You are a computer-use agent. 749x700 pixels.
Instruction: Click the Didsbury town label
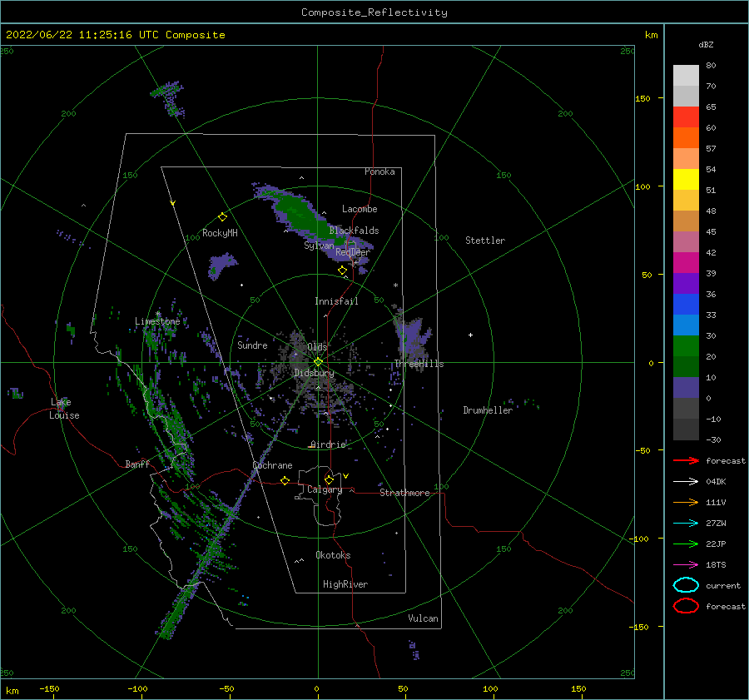point(314,373)
